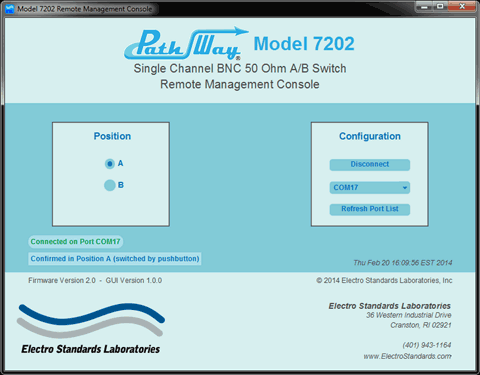This screenshot has height=375, width=480.
Task: Maximize the Remote Management Console window
Action: (x=440, y=6)
